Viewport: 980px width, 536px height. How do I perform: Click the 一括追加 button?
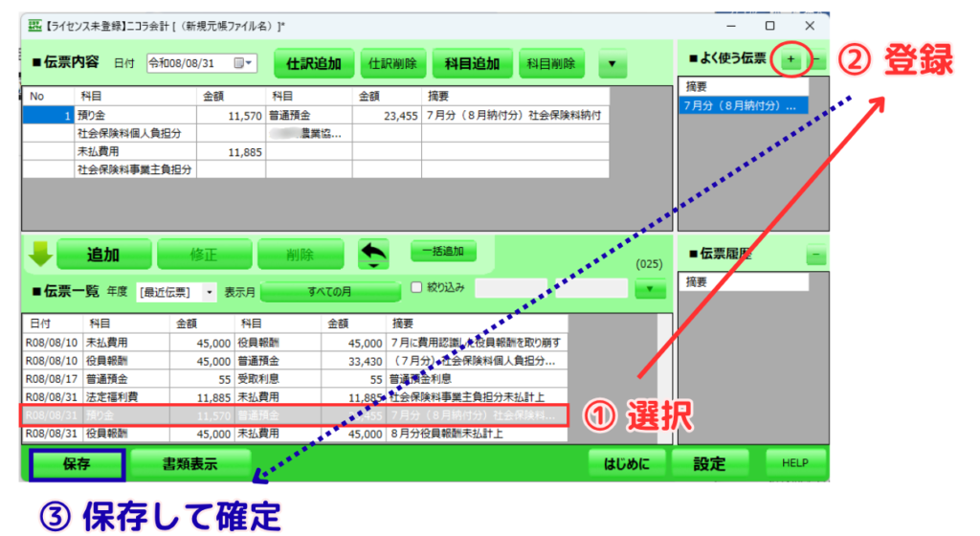click(443, 251)
